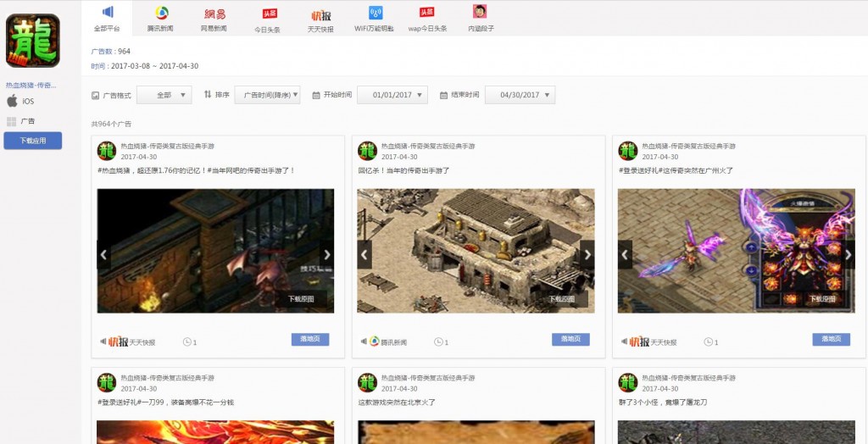Click the avatar icon of the 屠龙刀 ad card
The width and height of the screenshot is (868, 444).
click(628, 382)
